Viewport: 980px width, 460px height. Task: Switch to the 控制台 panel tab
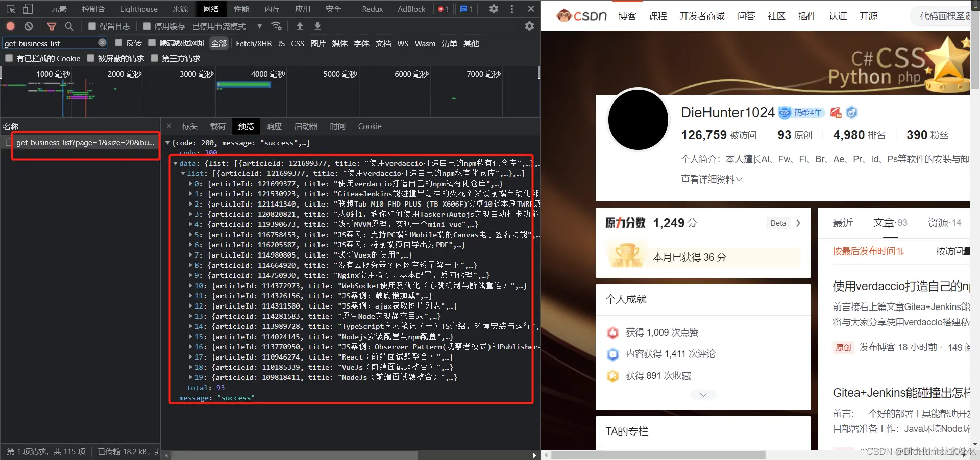(93, 9)
